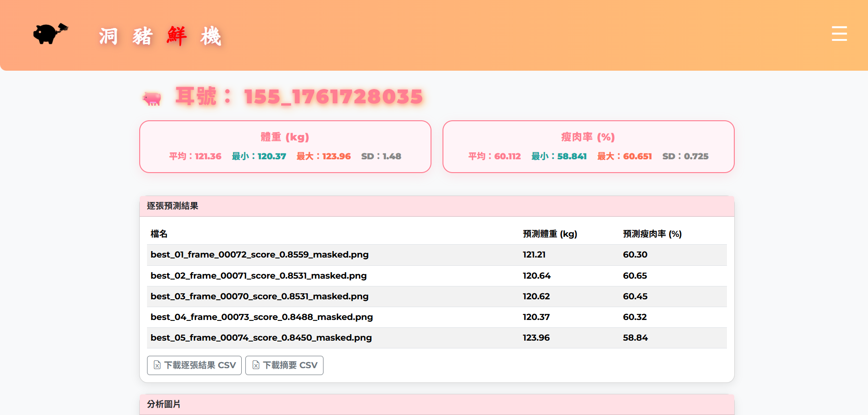868x415 pixels.
Task: Download 下載摘要 CSV
Action: tap(284, 365)
